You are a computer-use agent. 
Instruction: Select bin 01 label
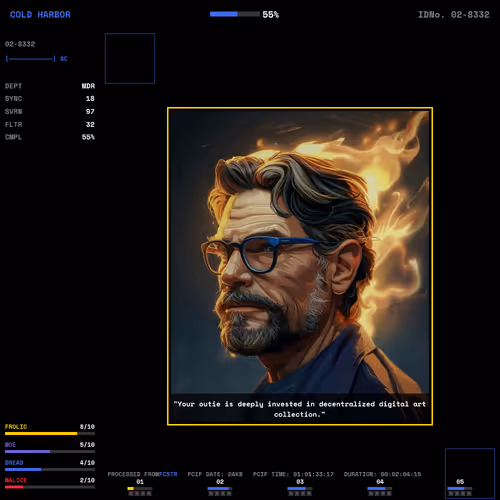pos(140,482)
